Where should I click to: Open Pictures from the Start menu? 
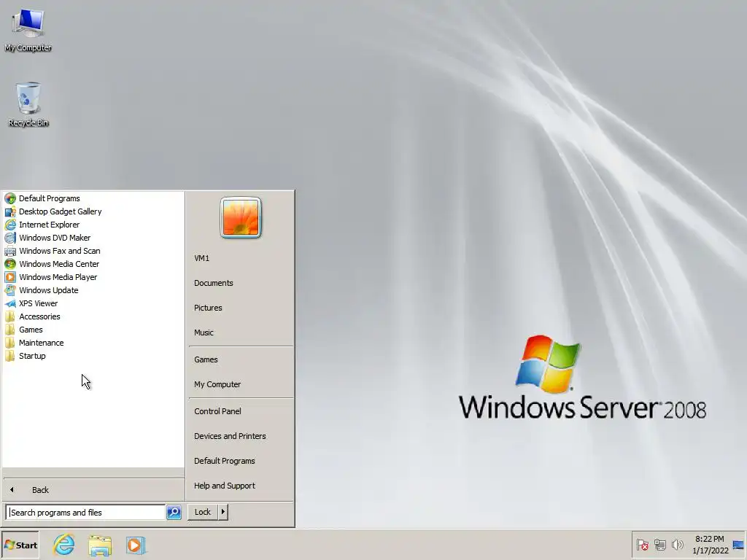208,308
